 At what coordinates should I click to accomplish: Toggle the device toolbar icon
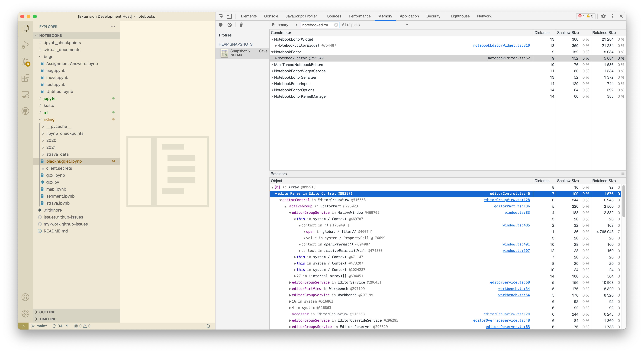(x=229, y=16)
